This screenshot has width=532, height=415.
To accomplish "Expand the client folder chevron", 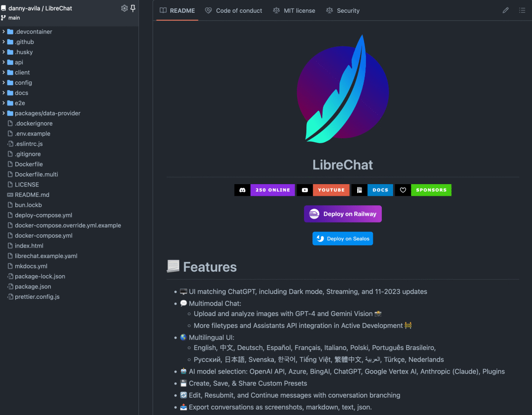I will (x=3, y=72).
